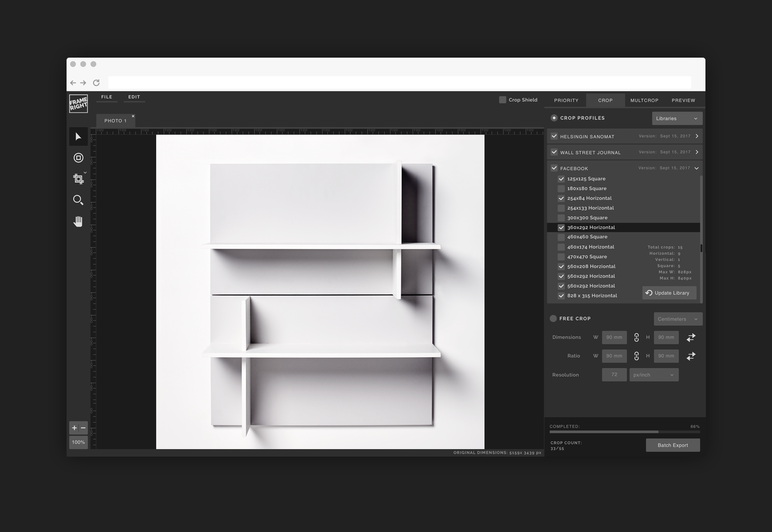The height and width of the screenshot is (532, 772).
Task: Reload the page with refresh icon
Action: pos(96,82)
